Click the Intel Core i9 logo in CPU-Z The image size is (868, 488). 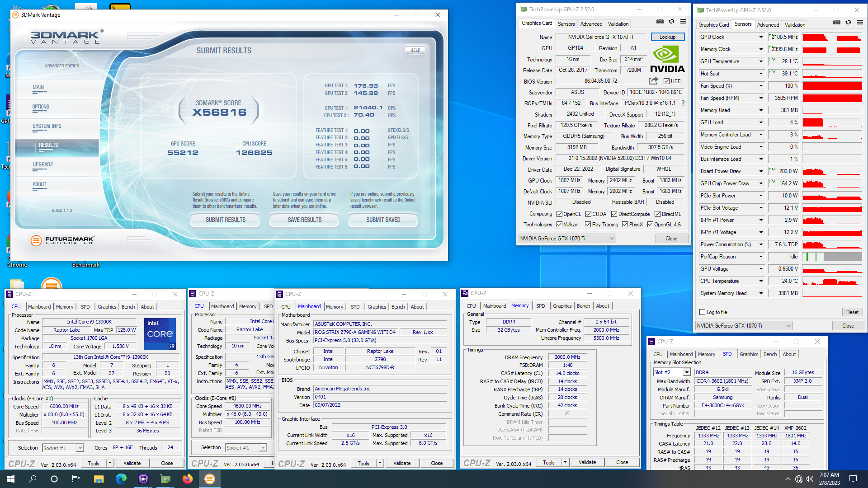coord(160,334)
